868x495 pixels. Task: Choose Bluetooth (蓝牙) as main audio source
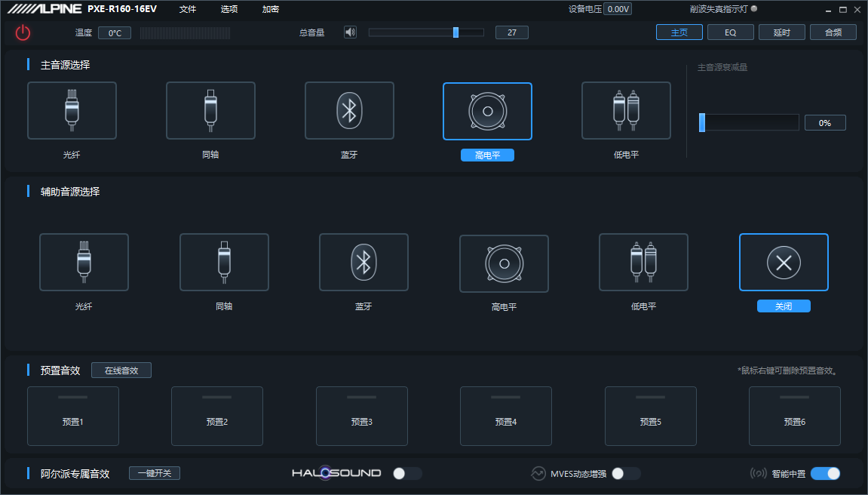pos(349,111)
